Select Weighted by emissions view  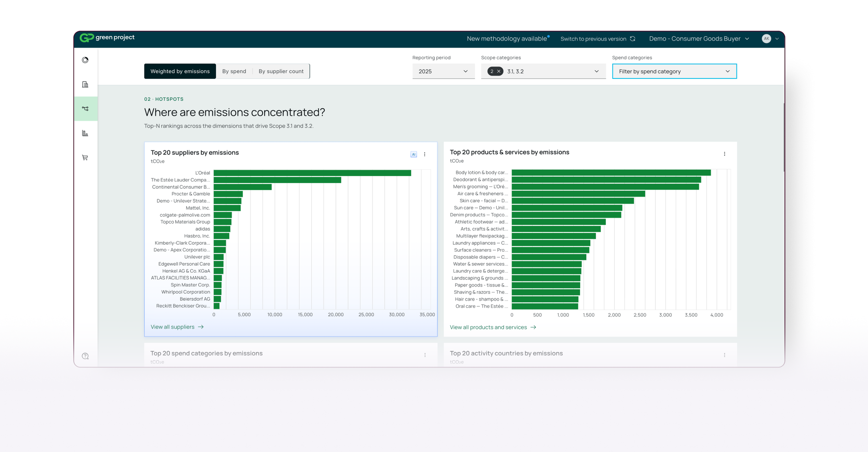coord(180,71)
